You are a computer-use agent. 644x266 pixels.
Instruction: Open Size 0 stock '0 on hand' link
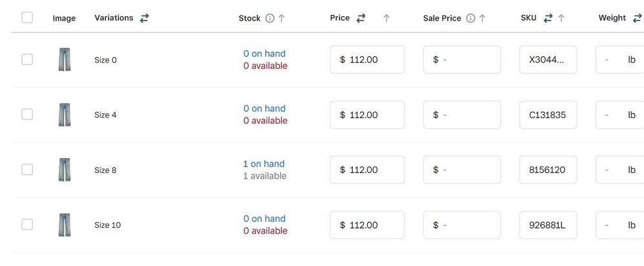264,54
